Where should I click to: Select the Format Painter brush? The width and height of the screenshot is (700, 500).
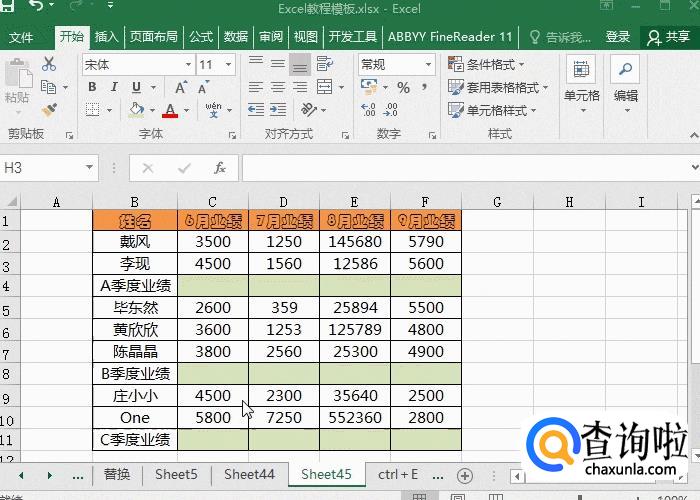(x=49, y=110)
